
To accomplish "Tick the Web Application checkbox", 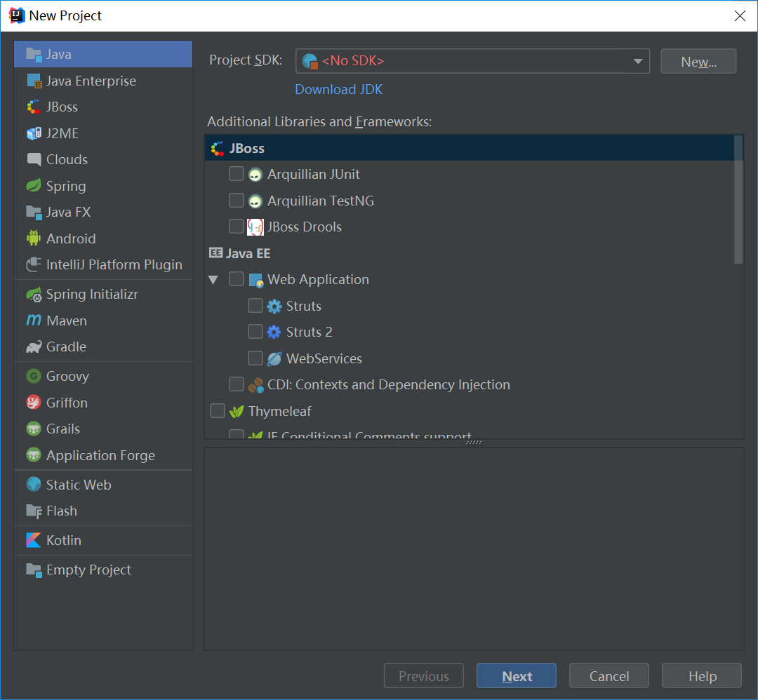I will click(x=237, y=278).
